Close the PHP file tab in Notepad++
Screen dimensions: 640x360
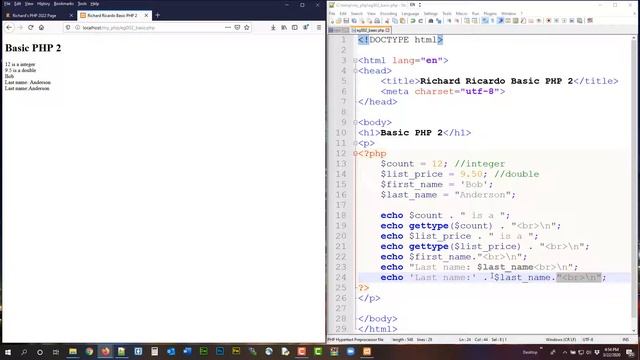387,30
